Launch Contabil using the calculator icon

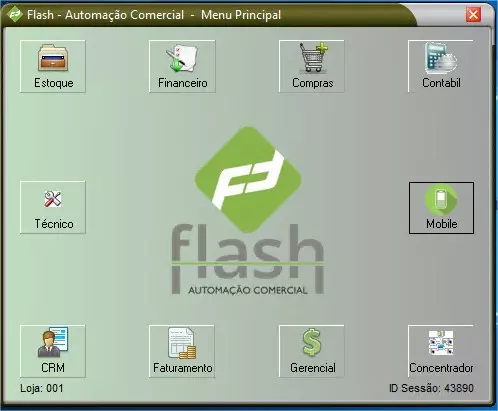coord(441,58)
